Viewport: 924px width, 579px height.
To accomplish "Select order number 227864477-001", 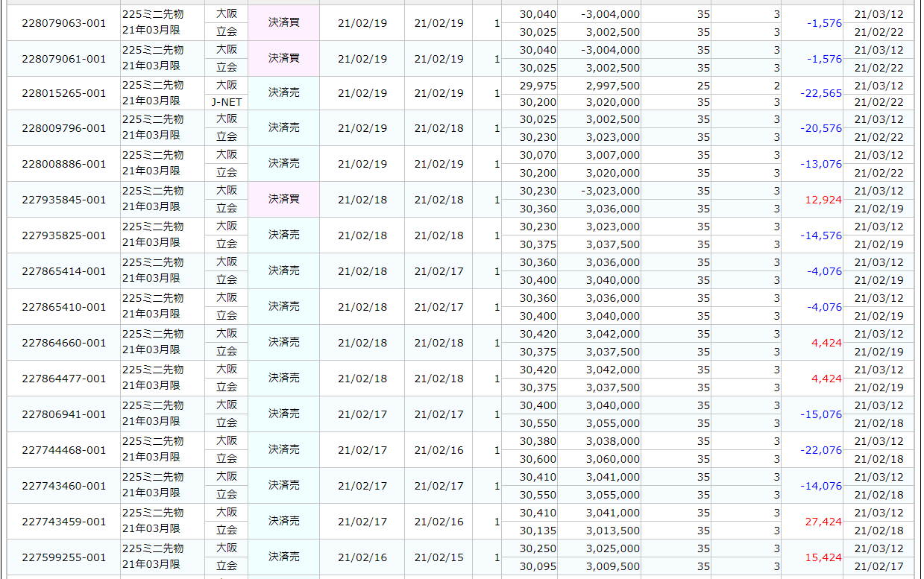I will (64, 379).
